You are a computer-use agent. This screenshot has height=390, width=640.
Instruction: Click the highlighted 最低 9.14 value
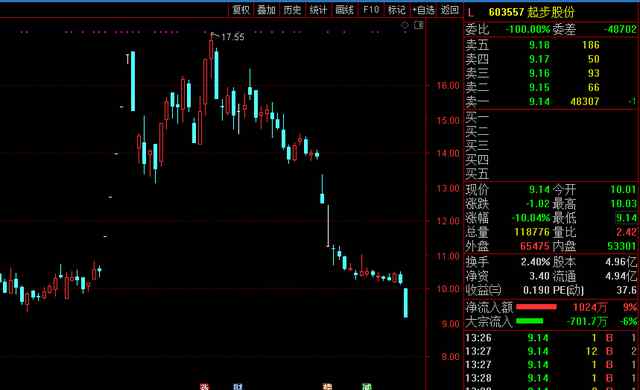[626, 218]
